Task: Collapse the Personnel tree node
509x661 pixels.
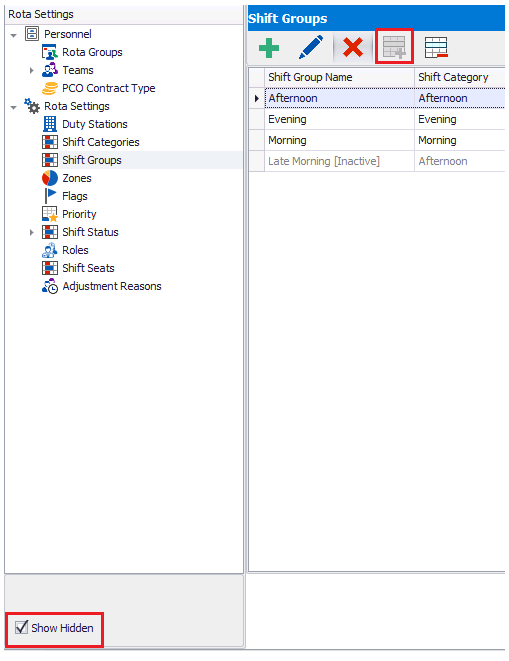Action: [13, 35]
